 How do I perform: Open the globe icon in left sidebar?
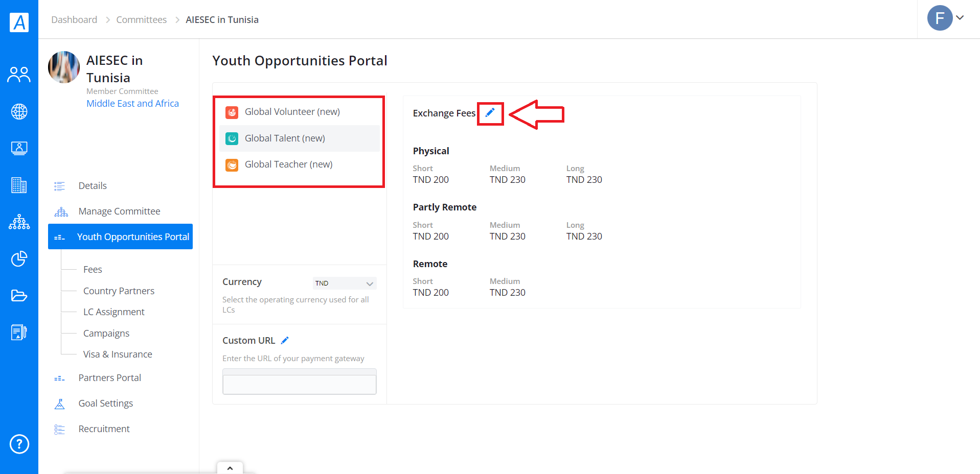19,111
